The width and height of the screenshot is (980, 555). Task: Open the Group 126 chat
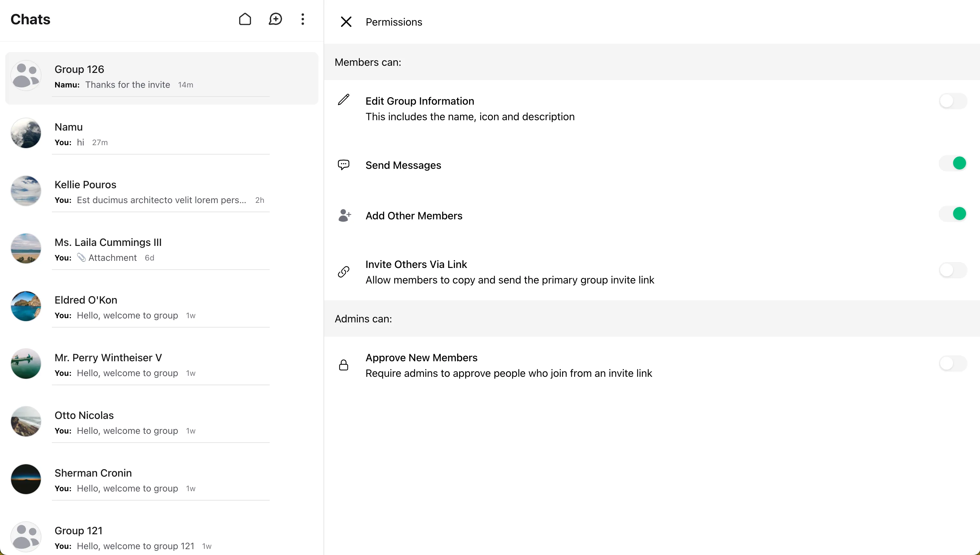(162, 78)
